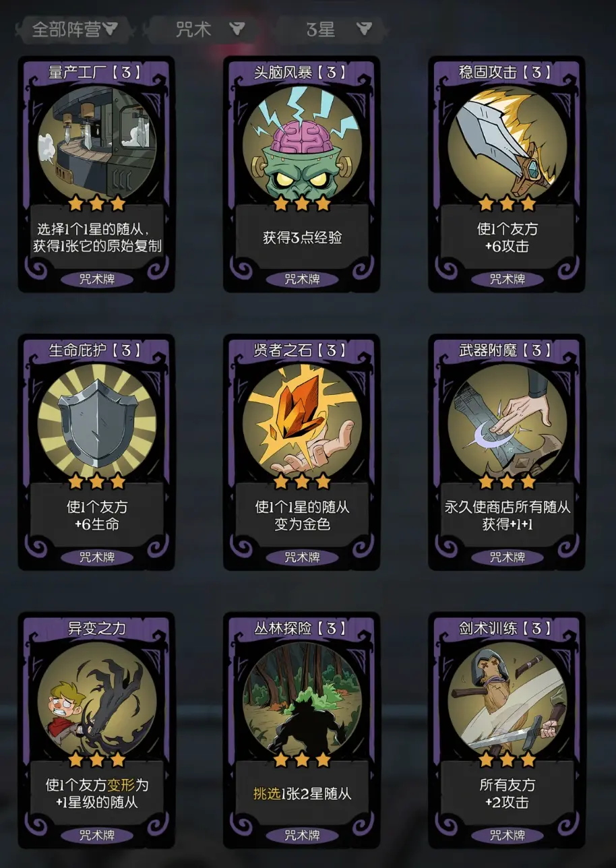Click the highlighted 挑选 keyword text
The height and width of the screenshot is (868, 616).
(x=266, y=794)
